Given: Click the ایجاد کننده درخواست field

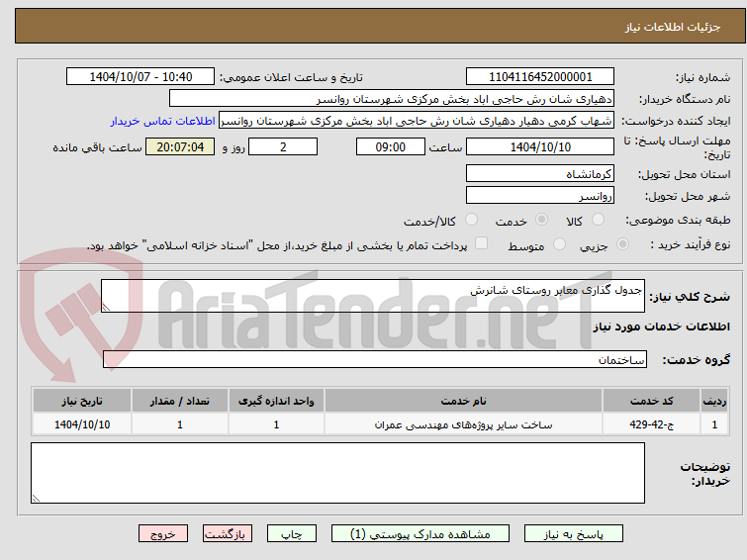Looking at the screenshot, I should coord(417,121).
